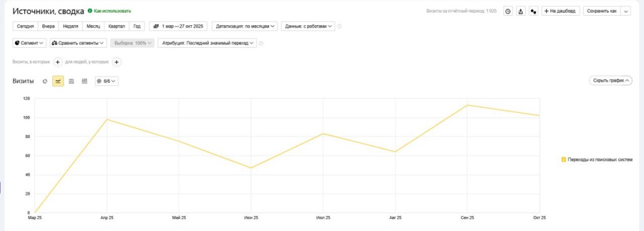Image resolution: width=644 pixels, height=231 pixels.
Task: Collapse chart with Скрыть график
Action: click(610, 81)
